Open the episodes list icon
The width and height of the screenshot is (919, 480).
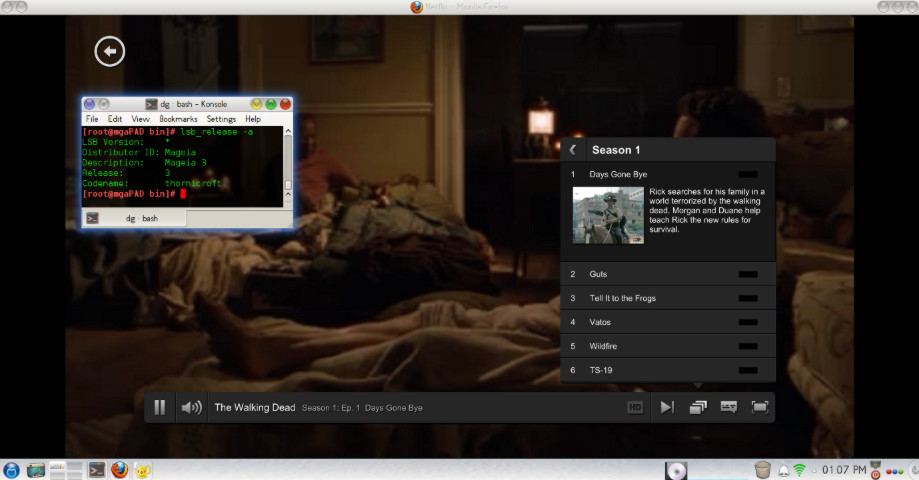point(697,407)
